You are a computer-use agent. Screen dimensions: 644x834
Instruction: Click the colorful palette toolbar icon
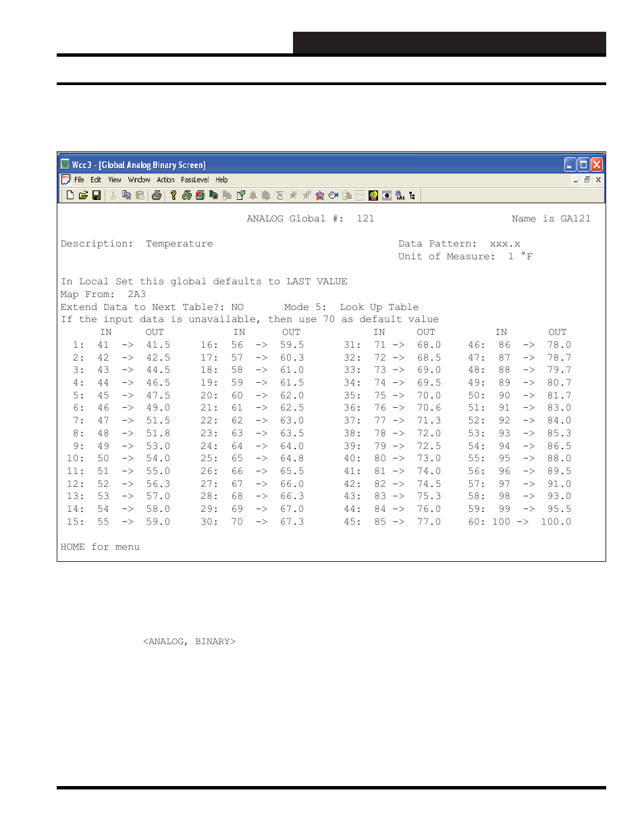(x=373, y=195)
